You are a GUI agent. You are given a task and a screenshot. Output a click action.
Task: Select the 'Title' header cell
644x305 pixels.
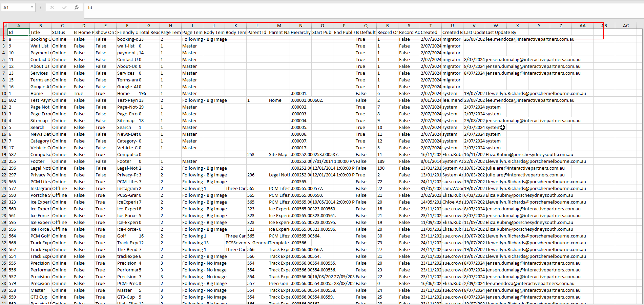pos(40,32)
